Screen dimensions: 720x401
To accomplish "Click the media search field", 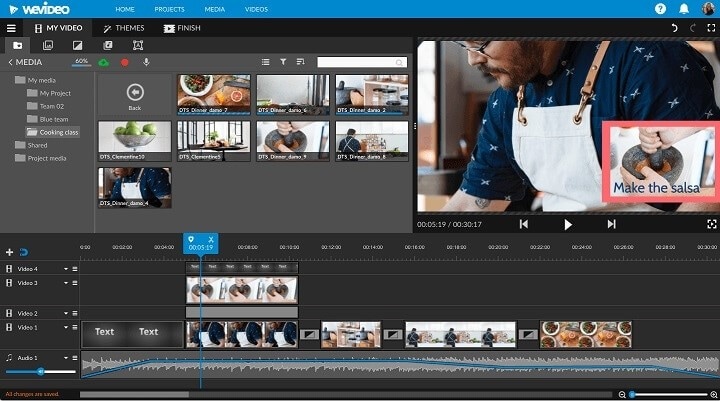I will pyautogui.click(x=362, y=62).
